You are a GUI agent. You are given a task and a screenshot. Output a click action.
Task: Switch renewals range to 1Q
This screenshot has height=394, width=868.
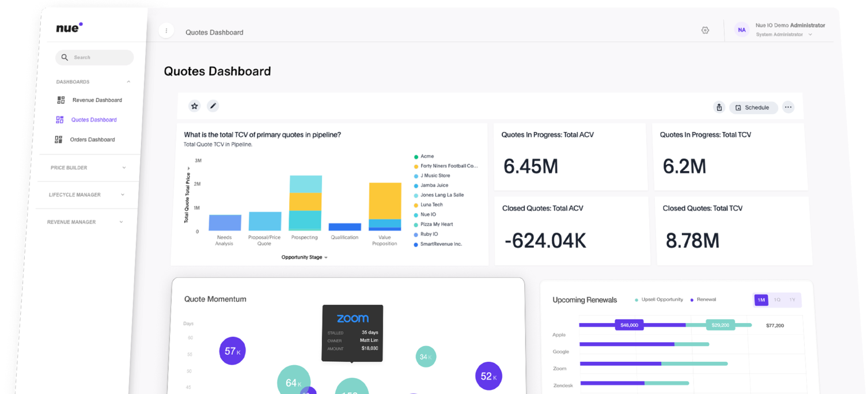(777, 300)
